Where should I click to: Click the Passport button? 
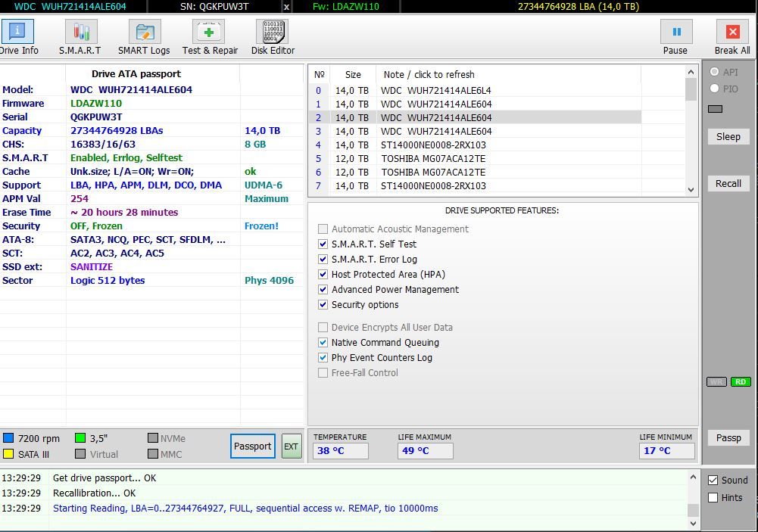click(x=253, y=446)
